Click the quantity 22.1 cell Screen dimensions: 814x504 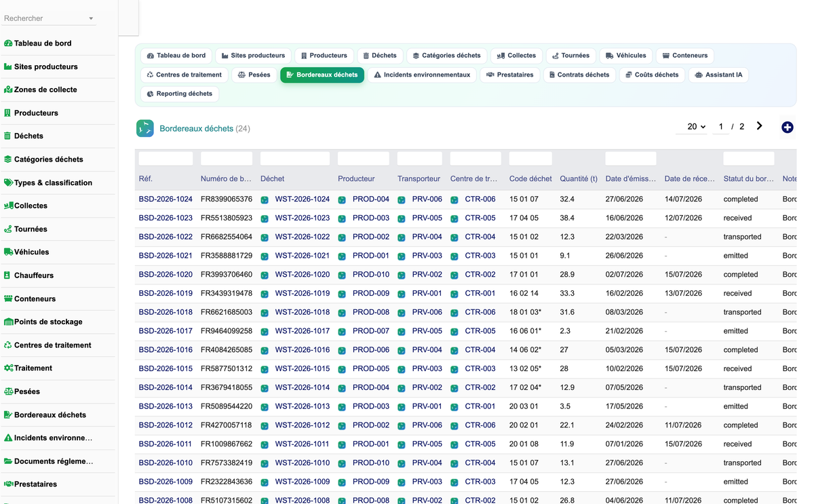pos(567,426)
